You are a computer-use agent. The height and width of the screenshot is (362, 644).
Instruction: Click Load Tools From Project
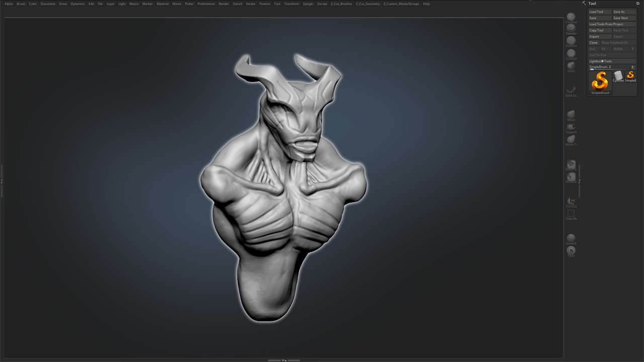612,24
